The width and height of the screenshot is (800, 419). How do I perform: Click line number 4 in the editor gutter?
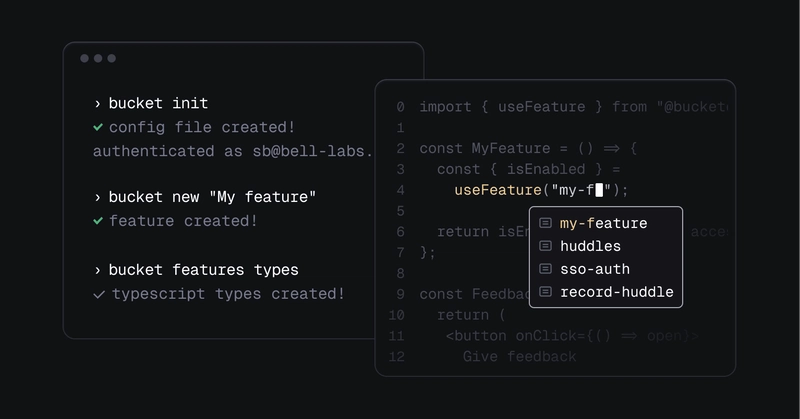[x=401, y=190]
